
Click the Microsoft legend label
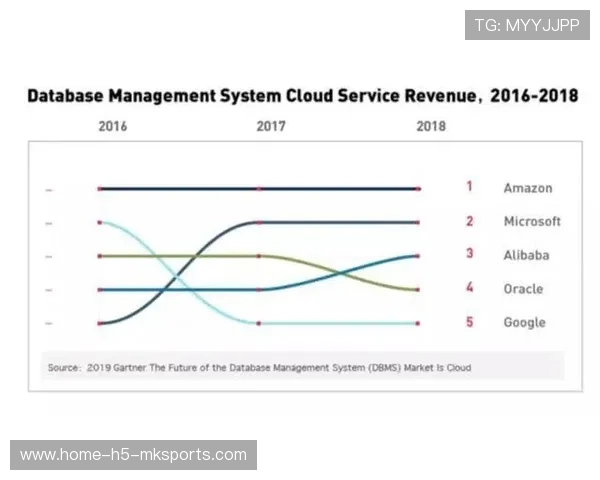pyautogui.click(x=532, y=221)
